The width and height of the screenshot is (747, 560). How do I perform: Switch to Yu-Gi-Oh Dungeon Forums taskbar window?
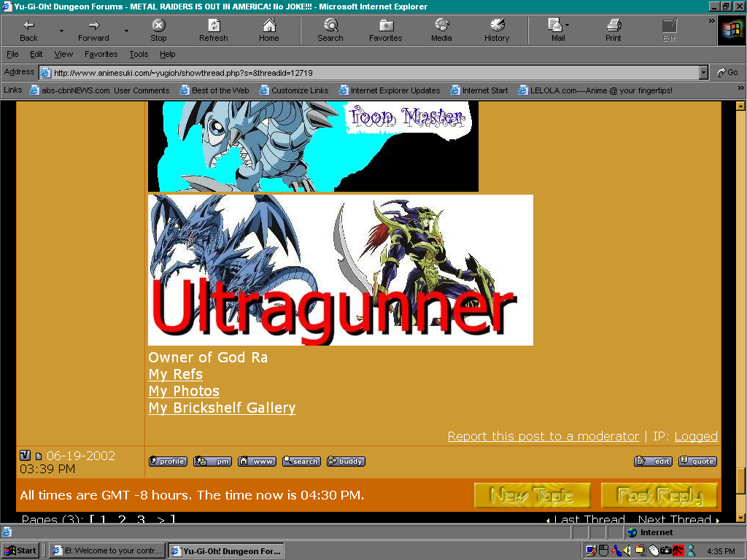point(226,551)
